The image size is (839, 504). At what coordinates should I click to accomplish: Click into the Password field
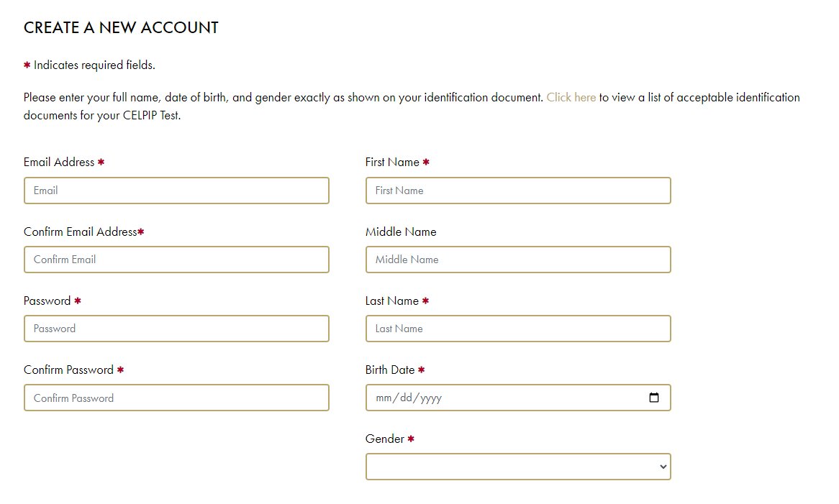(x=176, y=328)
